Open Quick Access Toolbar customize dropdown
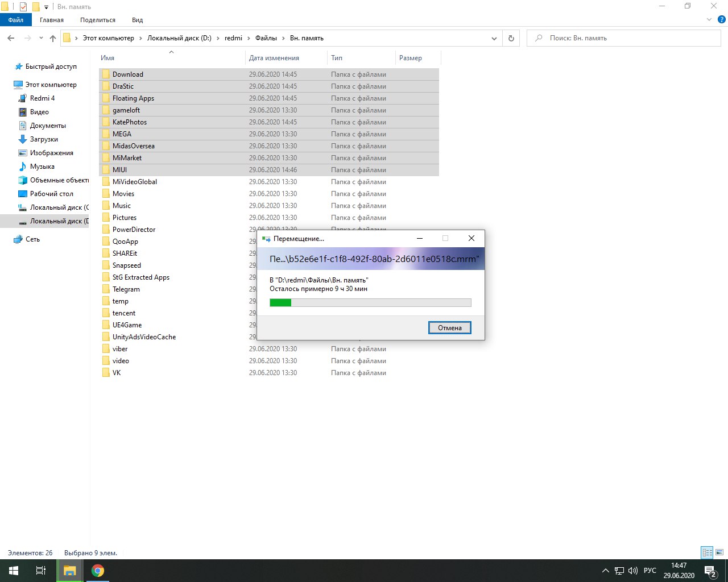 46,7
